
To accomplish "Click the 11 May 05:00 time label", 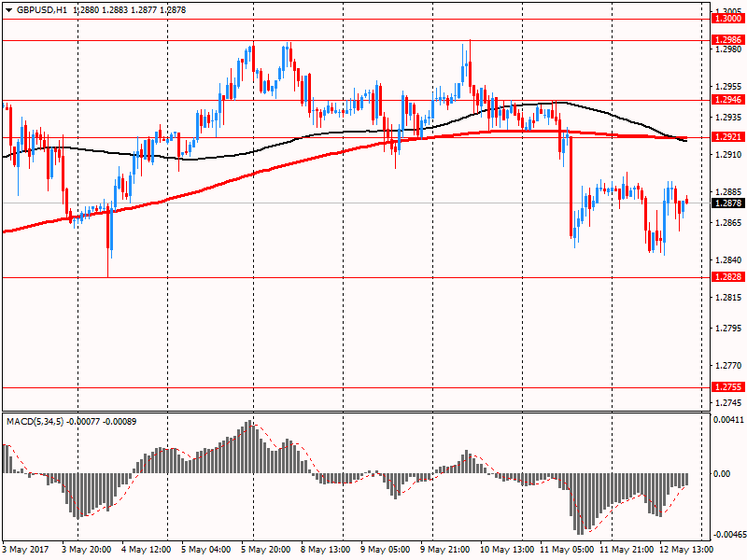I will coord(567,550).
